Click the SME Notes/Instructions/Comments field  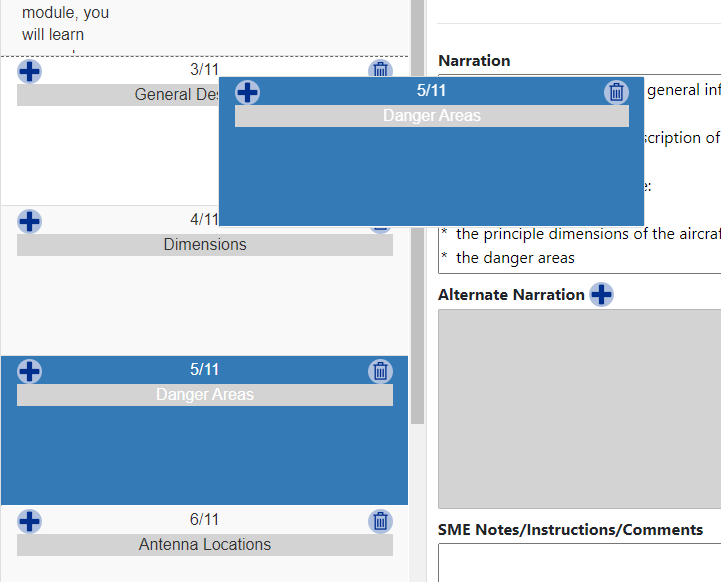(x=580, y=562)
